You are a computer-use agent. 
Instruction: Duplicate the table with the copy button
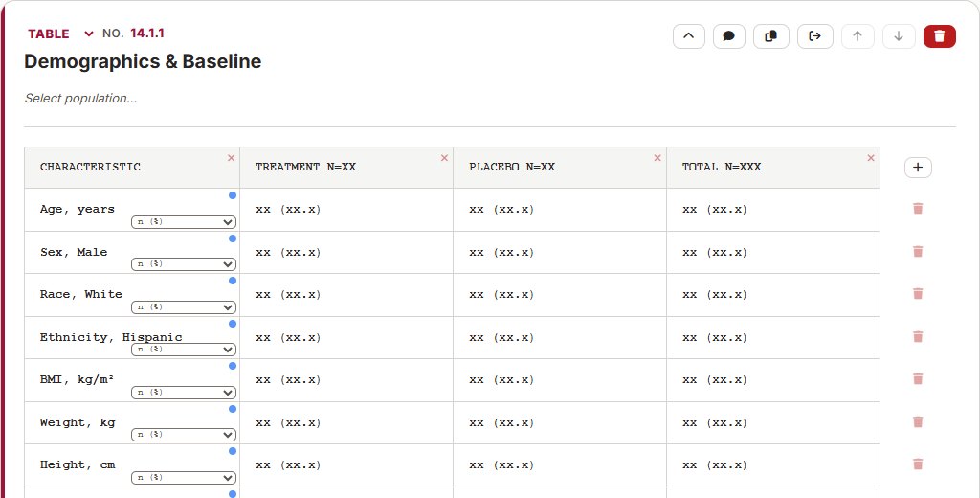pos(771,36)
